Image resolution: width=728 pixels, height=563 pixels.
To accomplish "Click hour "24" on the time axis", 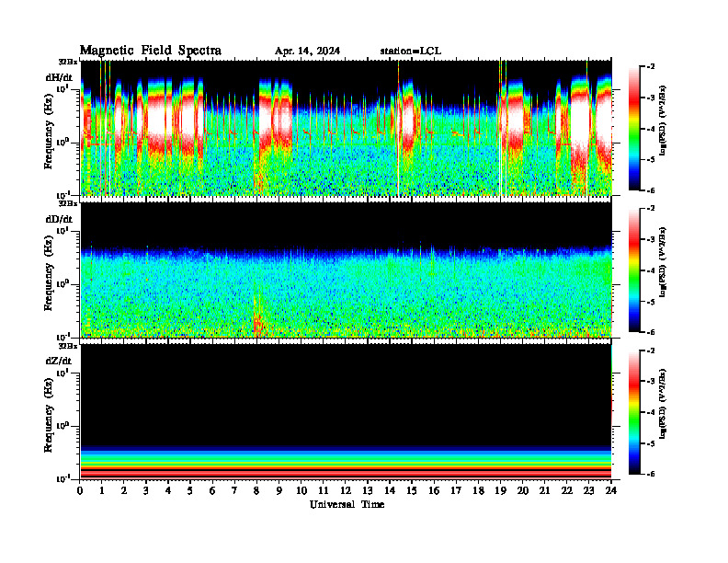I will pyautogui.click(x=611, y=490).
